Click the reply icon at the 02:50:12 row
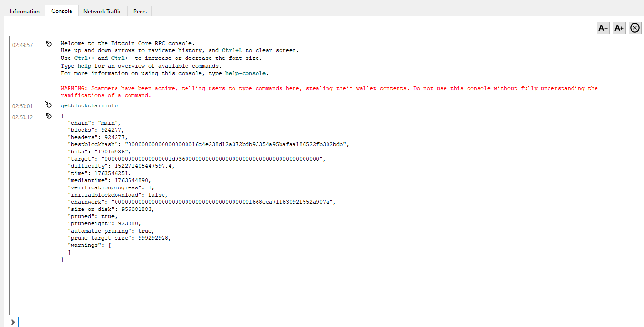The image size is (644, 327). click(48, 116)
